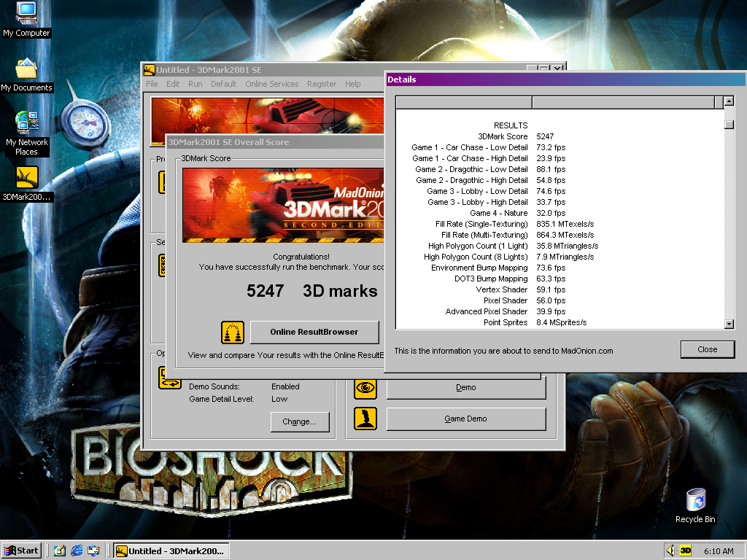Click the "Game Detail Level:" label
Viewport: 747px width, 560px height.
[x=222, y=399]
